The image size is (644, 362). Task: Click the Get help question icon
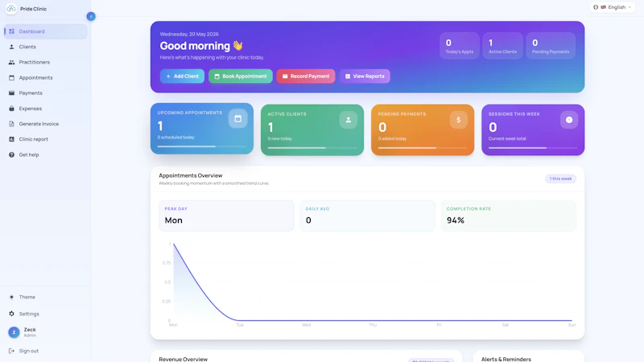(x=11, y=154)
